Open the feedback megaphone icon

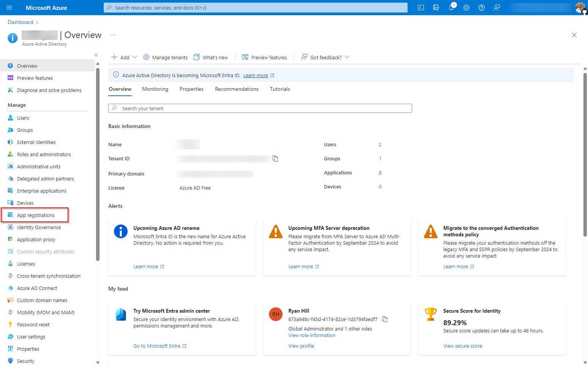(x=497, y=8)
